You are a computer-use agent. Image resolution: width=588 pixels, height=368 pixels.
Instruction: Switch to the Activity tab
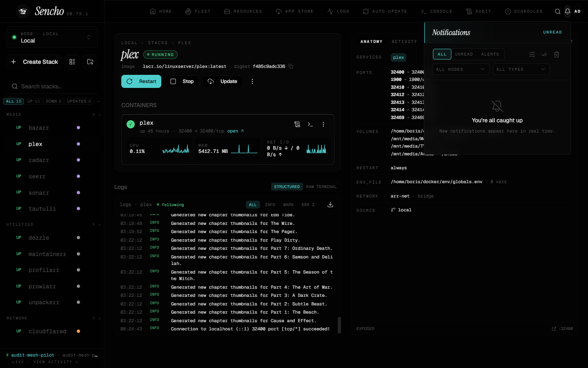(x=404, y=42)
